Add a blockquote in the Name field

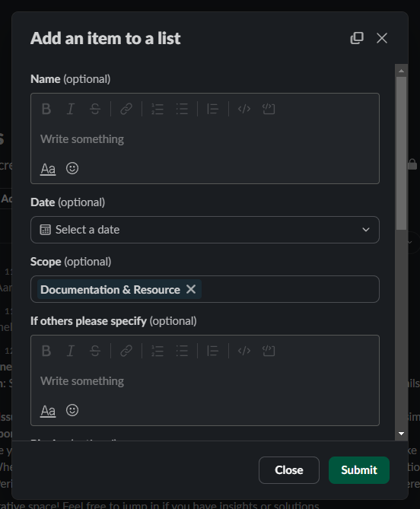tap(213, 109)
